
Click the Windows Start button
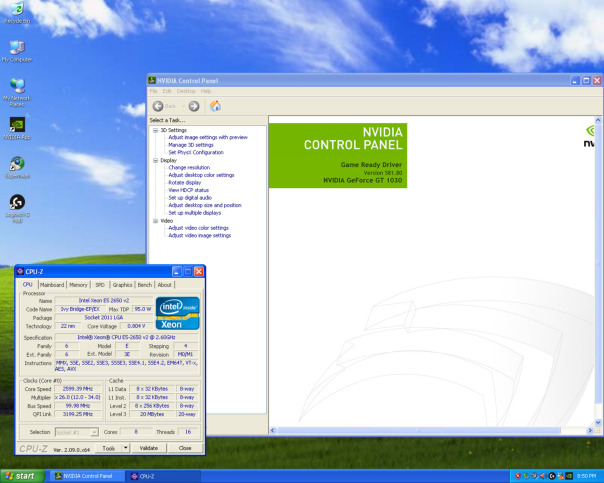pyautogui.click(x=22, y=476)
